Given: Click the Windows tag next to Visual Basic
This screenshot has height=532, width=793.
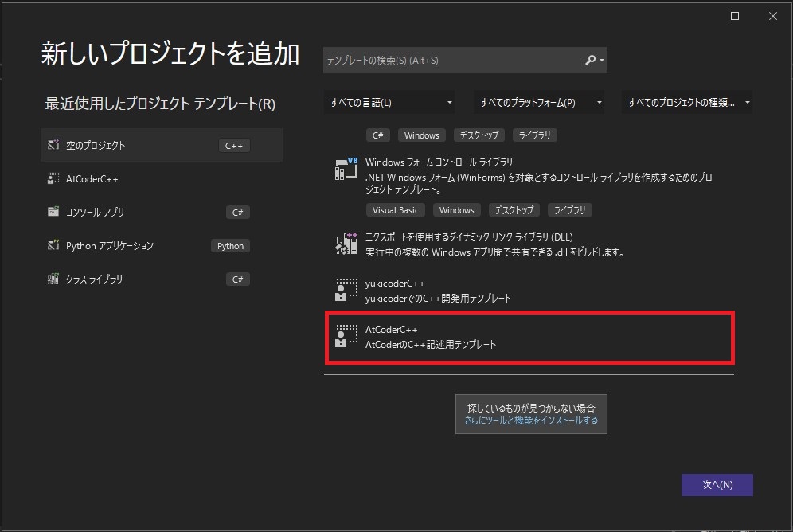Looking at the screenshot, I should 457,210.
